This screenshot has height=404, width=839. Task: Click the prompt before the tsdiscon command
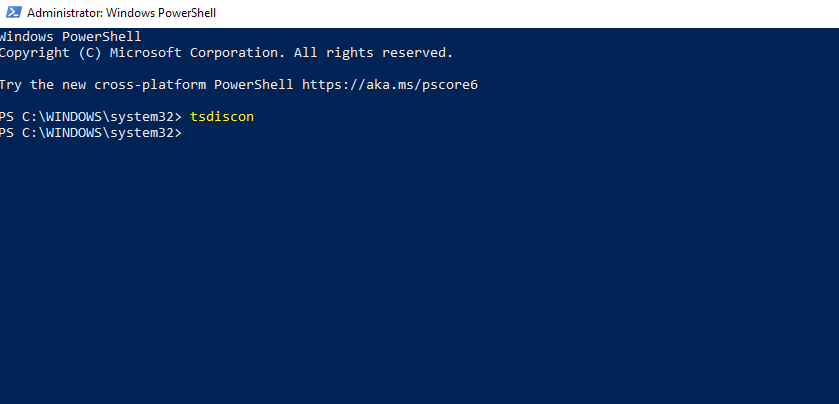[x=91, y=117]
